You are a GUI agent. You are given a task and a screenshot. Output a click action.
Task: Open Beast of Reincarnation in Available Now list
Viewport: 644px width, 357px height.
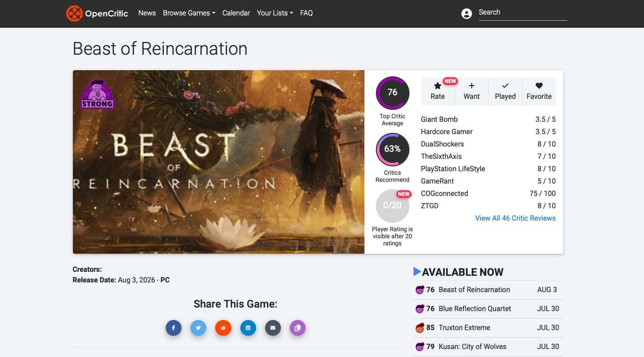coord(474,290)
